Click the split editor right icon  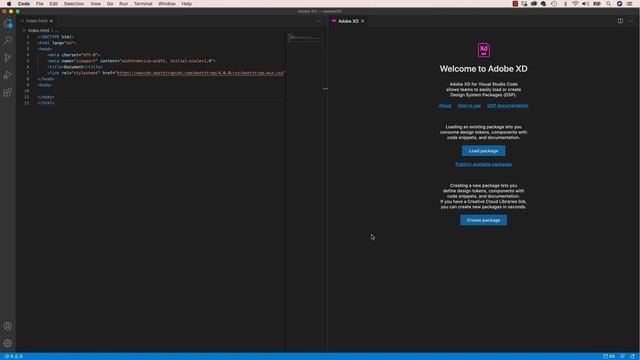click(620, 21)
